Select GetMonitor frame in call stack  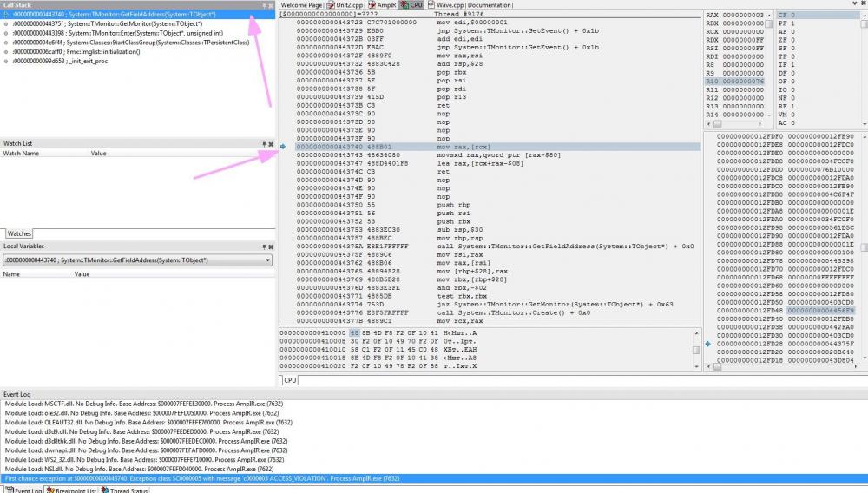tap(108, 23)
